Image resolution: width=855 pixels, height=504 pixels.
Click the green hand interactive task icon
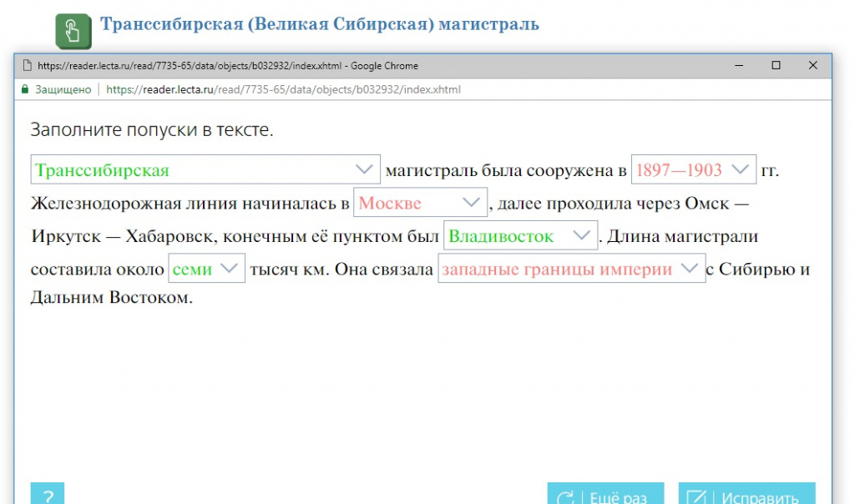pyautogui.click(x=73, y=31)
